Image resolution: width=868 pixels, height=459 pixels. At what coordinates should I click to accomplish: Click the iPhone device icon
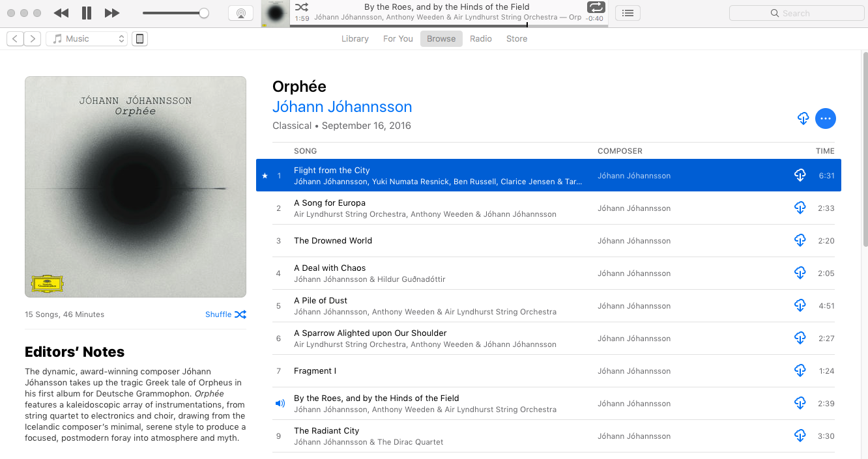coord(139,39)
